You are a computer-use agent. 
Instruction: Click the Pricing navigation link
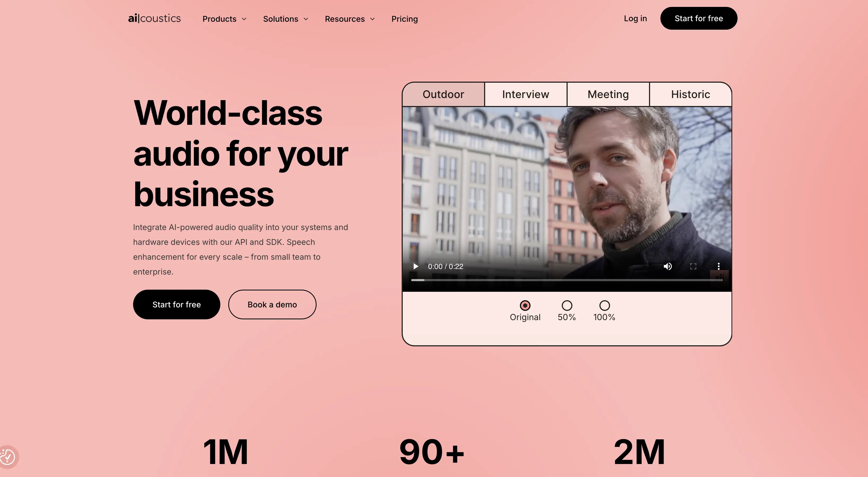405,18
